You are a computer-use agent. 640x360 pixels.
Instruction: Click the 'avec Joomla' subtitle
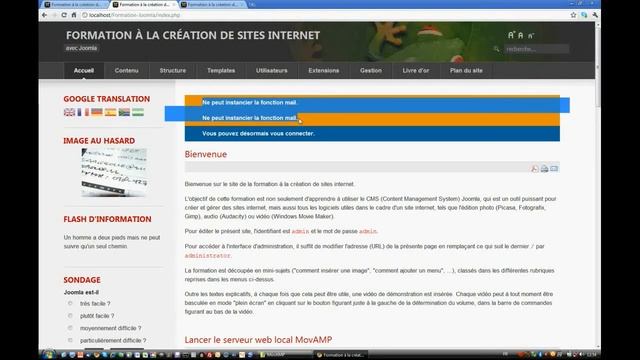[x=81, y=48]
